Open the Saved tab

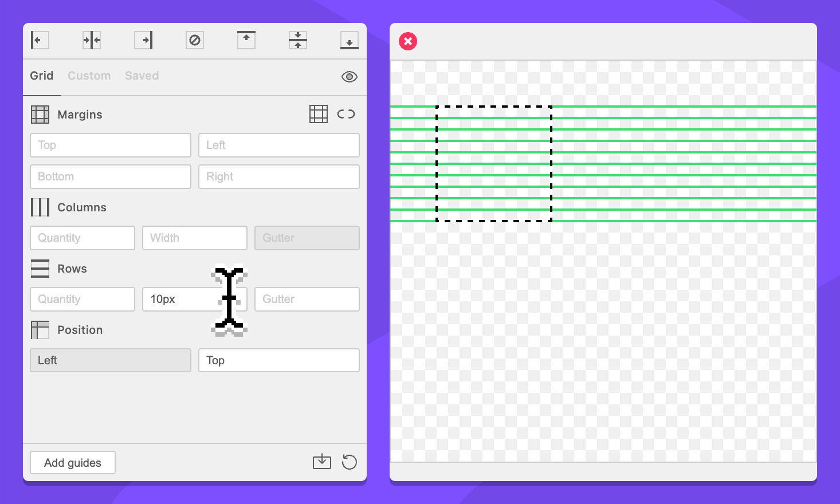coord(142,76)
